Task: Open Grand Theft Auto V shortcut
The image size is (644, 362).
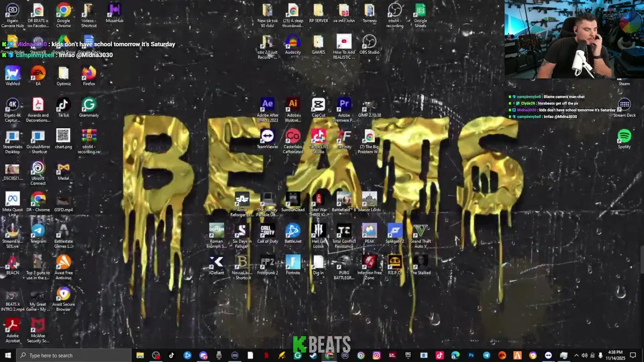Action: pos(421,236)
